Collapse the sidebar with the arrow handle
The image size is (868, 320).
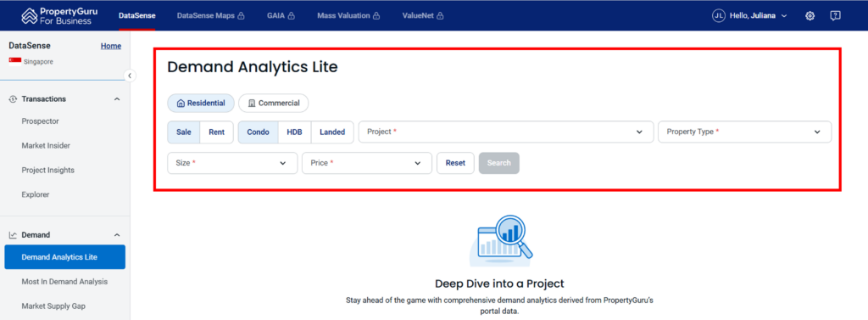(130, 76)
